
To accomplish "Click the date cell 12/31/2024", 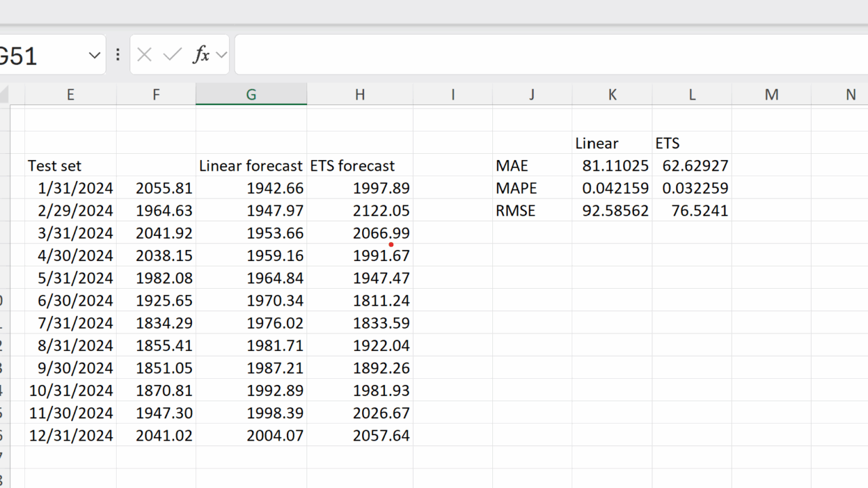I will (71, 435).
